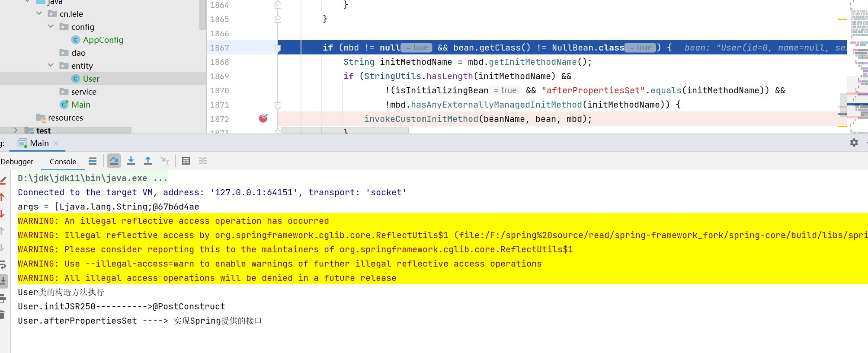Click the User.afterPropertiesSet output line
The image size is (868, 353).
[140, 321]
